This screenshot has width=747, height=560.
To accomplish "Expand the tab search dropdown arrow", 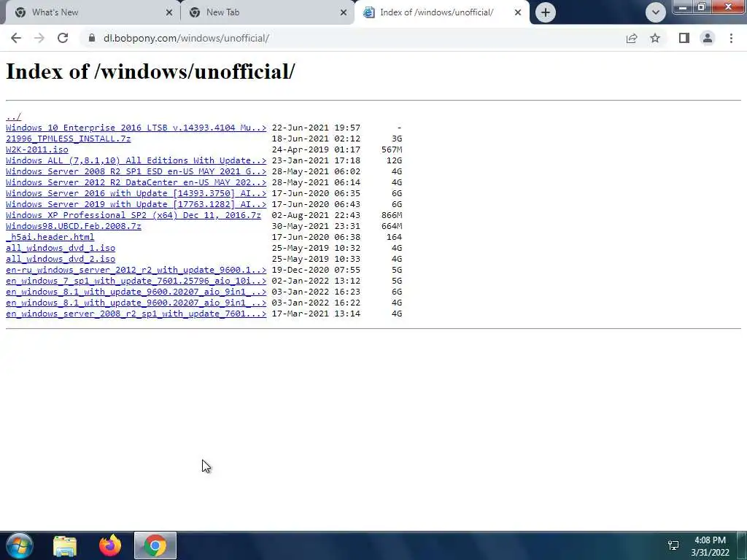I will point(656,12).
